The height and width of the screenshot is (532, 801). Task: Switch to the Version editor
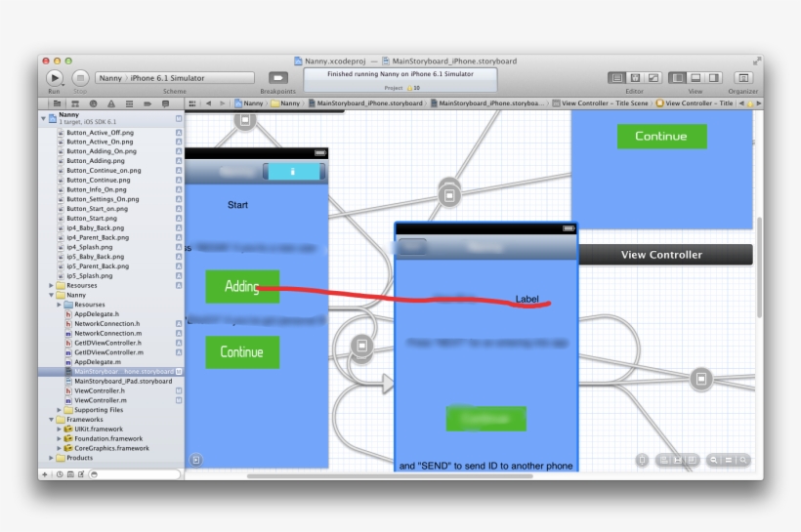pyautogui.click(x=653, y=78)
